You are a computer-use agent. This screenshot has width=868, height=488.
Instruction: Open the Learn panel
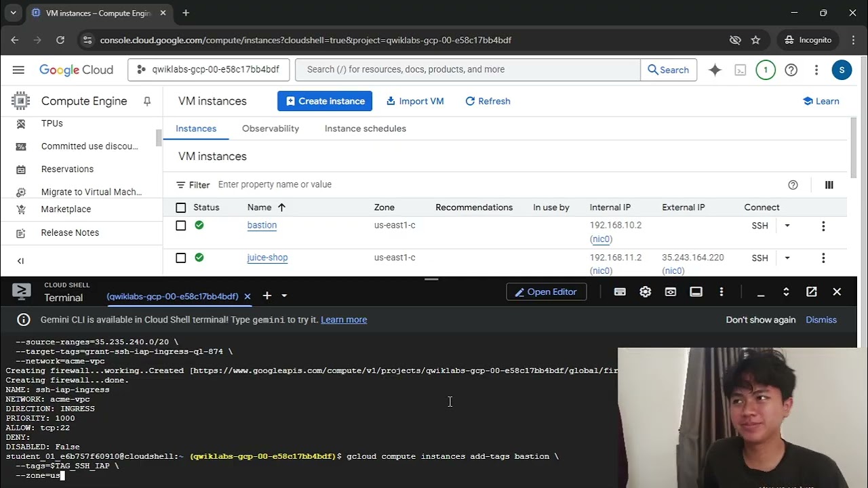point(821,101)
